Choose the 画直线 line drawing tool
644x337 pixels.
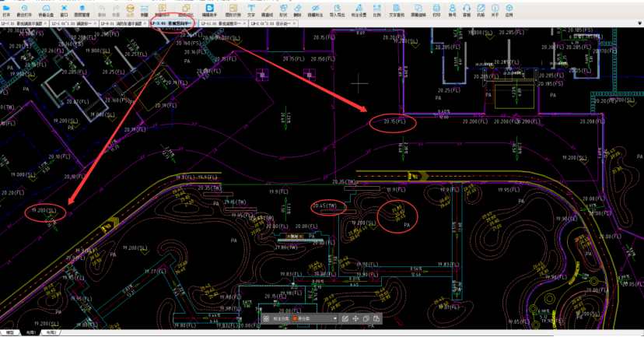[x=267, y=9]
